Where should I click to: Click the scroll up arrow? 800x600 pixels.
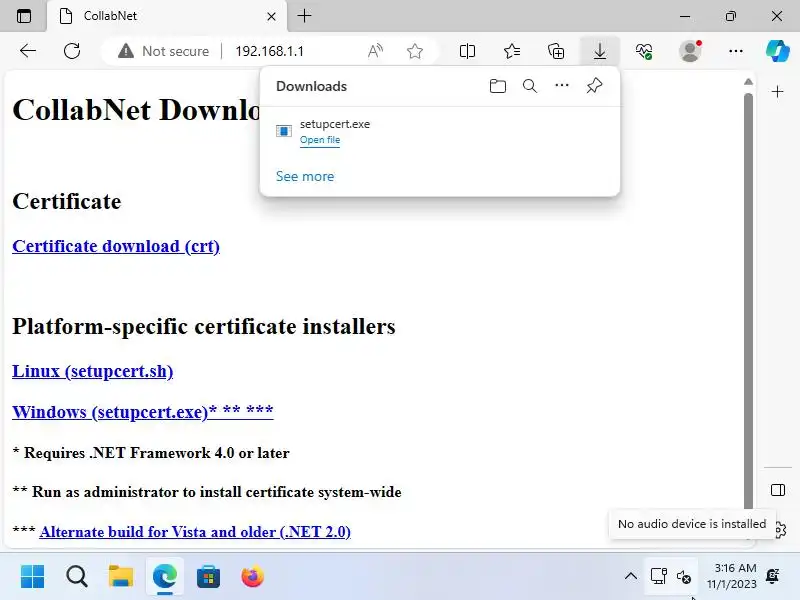748,82
